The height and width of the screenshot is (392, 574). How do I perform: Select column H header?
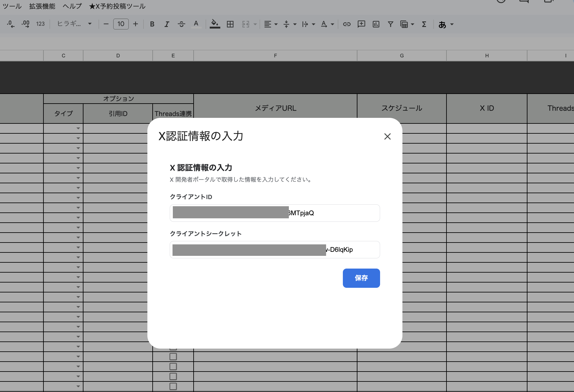tap(487, 56)
